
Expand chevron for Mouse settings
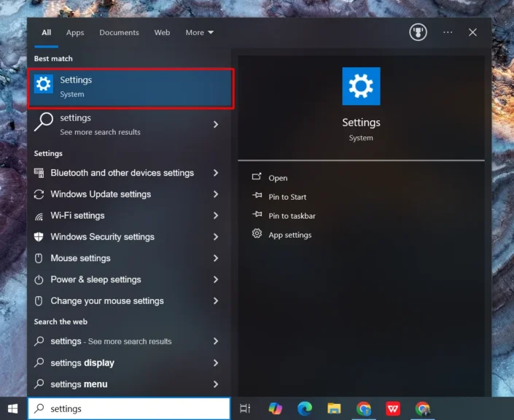pyautogui.click(x=216, y=258)
